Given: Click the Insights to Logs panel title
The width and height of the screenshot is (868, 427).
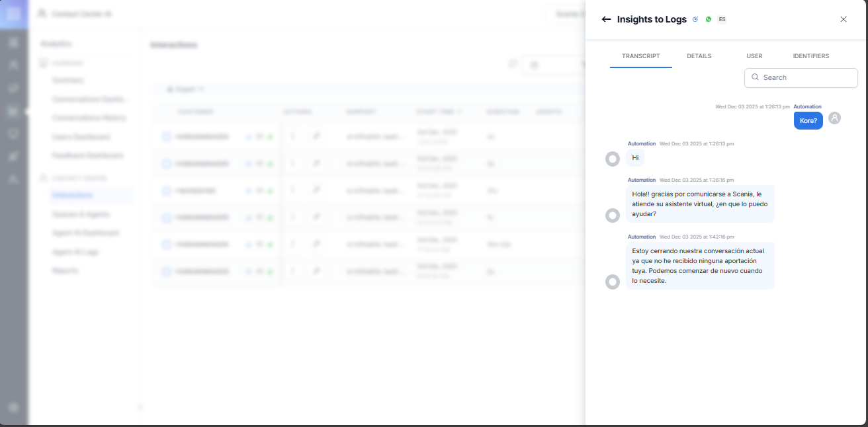Looking at the screenshot, I should 652,19.
